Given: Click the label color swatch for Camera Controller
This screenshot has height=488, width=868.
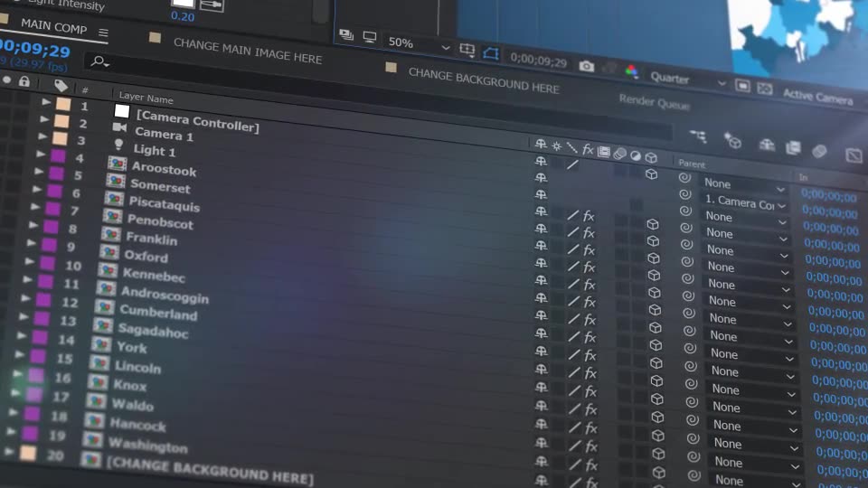Looking at the screenshot, I should click(63, 104).
